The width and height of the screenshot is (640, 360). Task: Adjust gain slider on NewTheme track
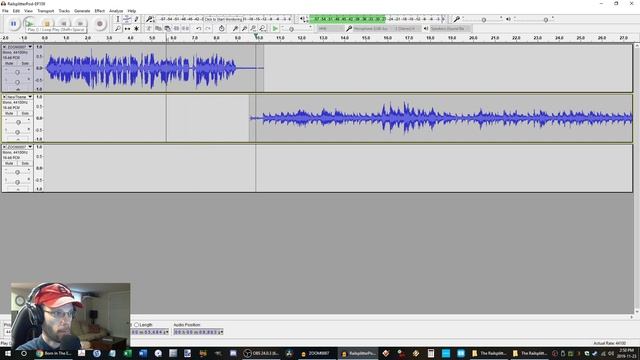pyautogui.click(x=18, y=122)
